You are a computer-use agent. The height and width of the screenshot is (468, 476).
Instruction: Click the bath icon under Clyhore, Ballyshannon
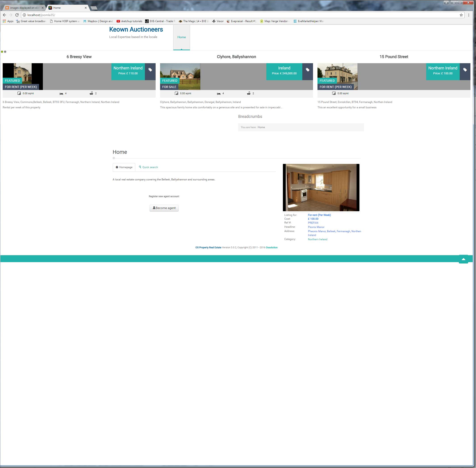point(249,93)
